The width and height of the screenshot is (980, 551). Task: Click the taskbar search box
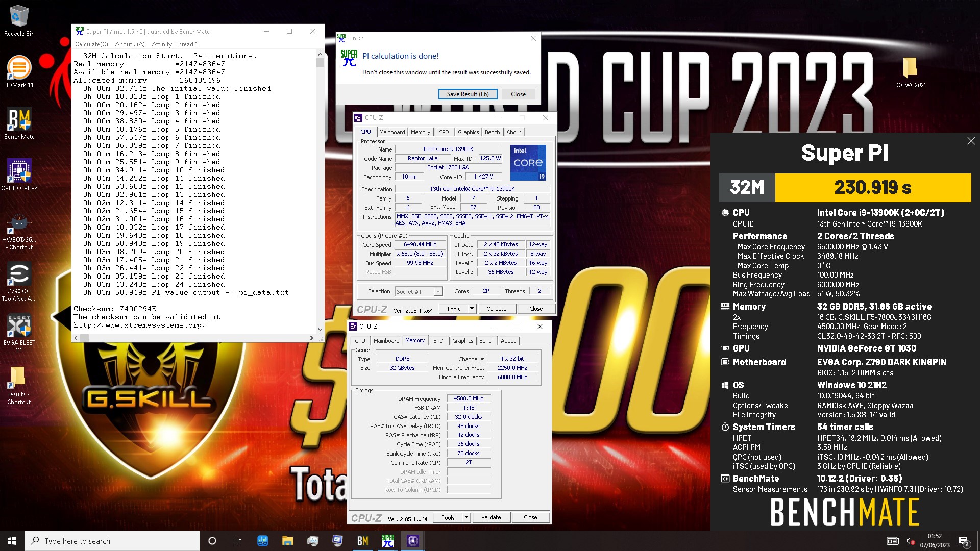[x=112, y=541]
